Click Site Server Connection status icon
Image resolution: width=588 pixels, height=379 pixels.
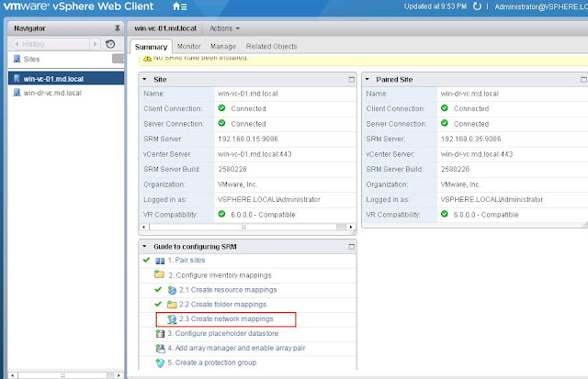[221, 123]
